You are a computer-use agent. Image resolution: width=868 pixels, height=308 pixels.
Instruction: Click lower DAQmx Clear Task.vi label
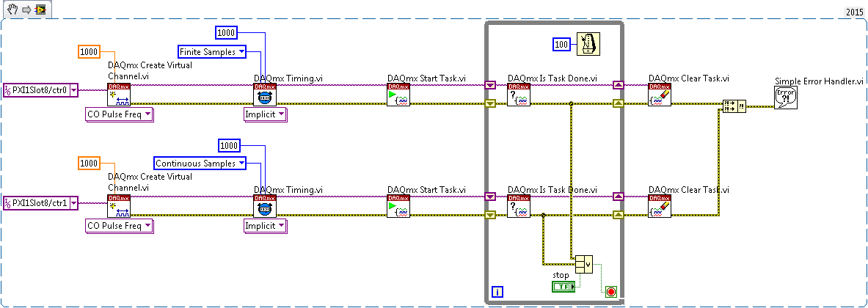pos(689,190)
